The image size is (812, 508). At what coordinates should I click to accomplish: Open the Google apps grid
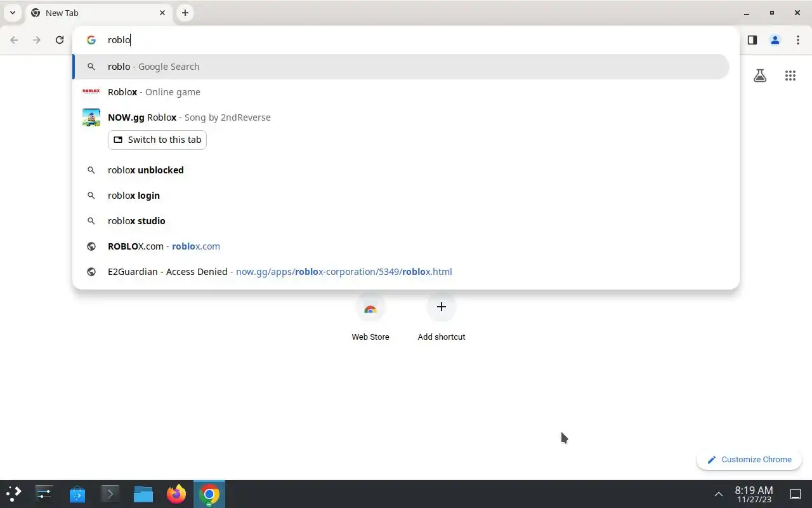790,76
